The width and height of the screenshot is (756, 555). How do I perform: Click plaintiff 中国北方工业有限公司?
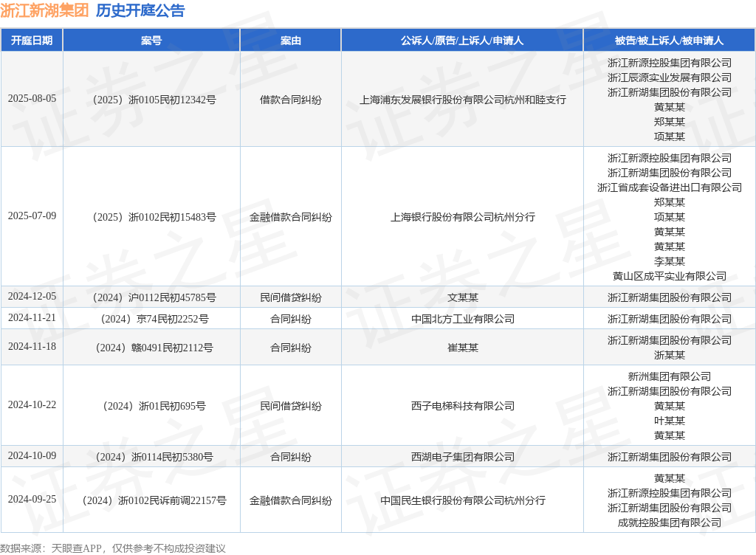click(462, 319)
